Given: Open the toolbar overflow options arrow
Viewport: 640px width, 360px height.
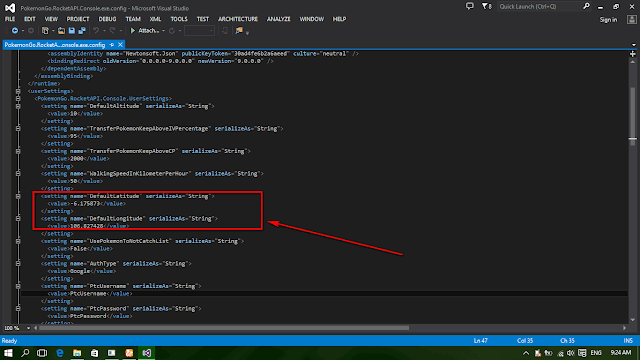Looking at the screenshot, I should click(248, 33).
